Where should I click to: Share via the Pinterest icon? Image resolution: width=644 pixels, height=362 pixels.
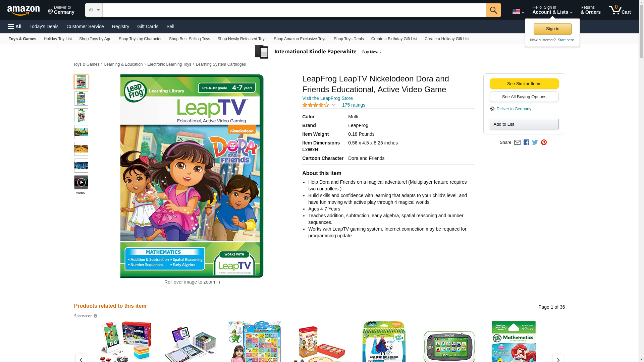coord(544,142)
